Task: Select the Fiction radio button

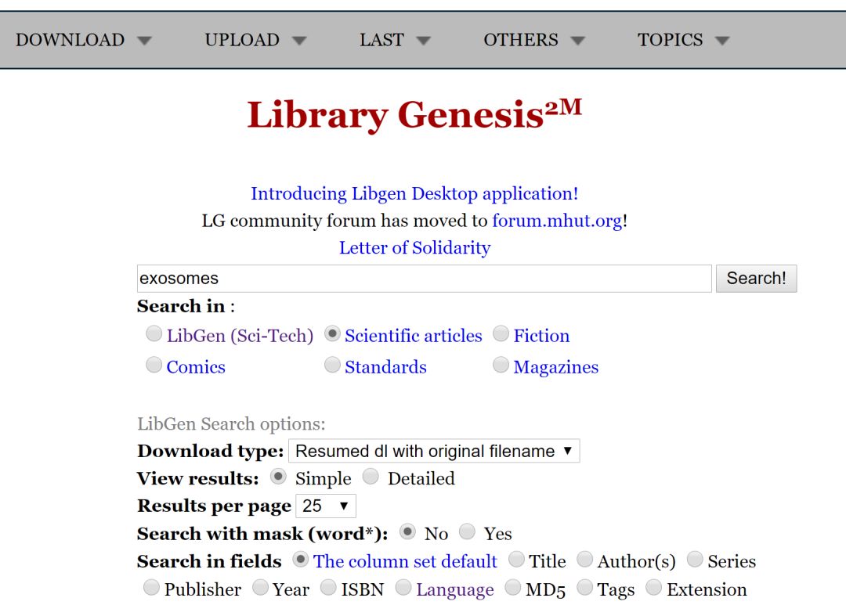Action: [x=501, y=333]
